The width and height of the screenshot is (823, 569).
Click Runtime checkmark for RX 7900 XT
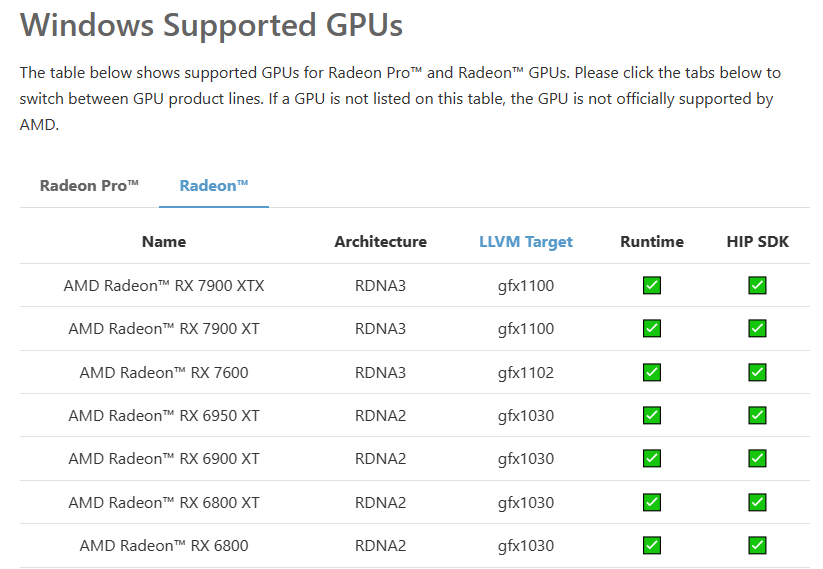(652, 329)
